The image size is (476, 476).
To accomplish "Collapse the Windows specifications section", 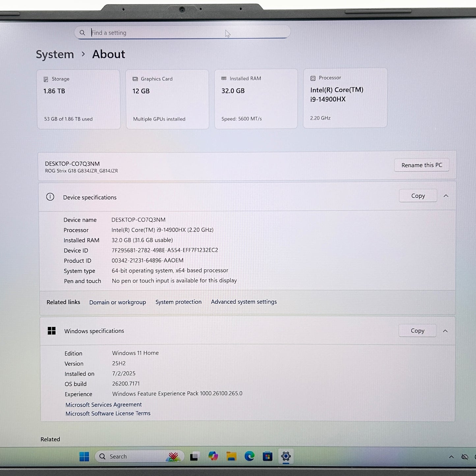I will click(x=445, y=331).
